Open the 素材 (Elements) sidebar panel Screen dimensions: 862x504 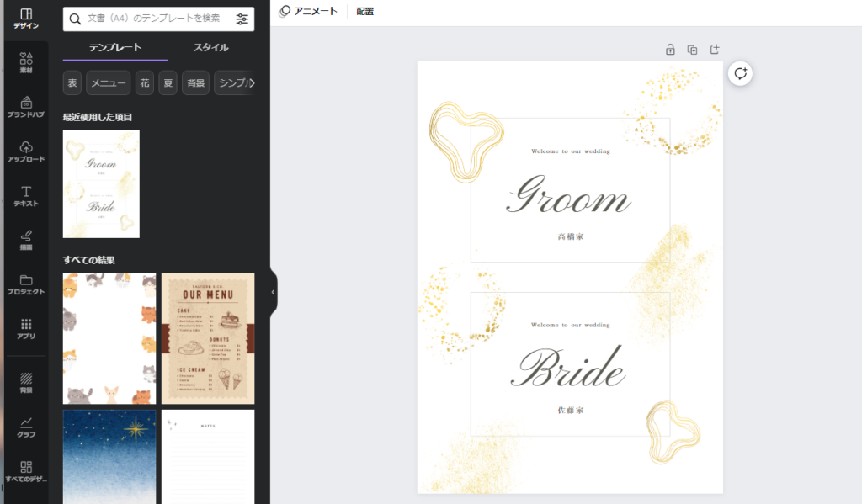[x=25, y=61]
